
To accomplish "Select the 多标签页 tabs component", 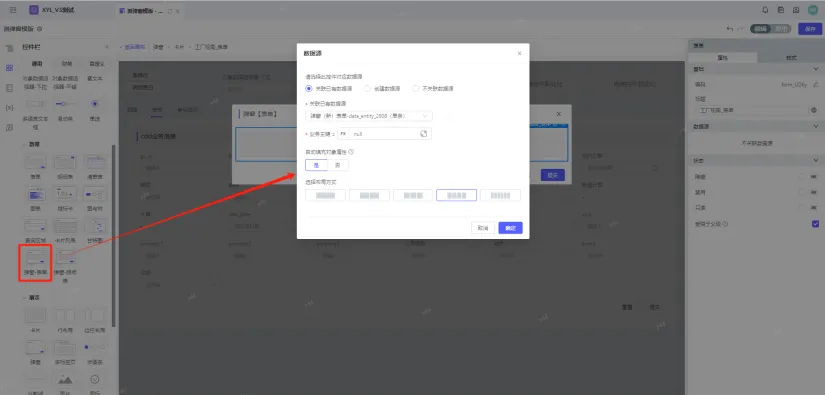I will [x=65, y=351].
